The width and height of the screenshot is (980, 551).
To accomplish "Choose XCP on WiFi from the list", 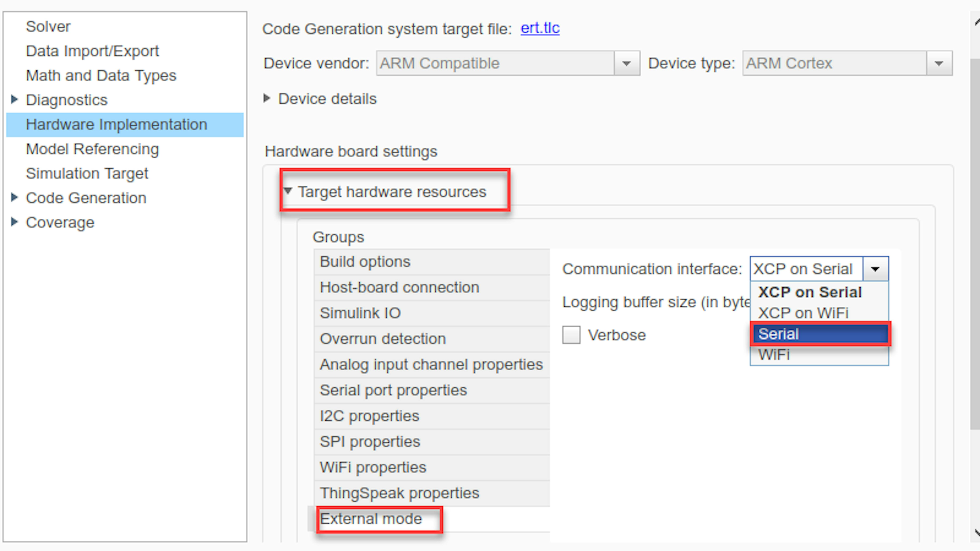I will tap(819, 313).
